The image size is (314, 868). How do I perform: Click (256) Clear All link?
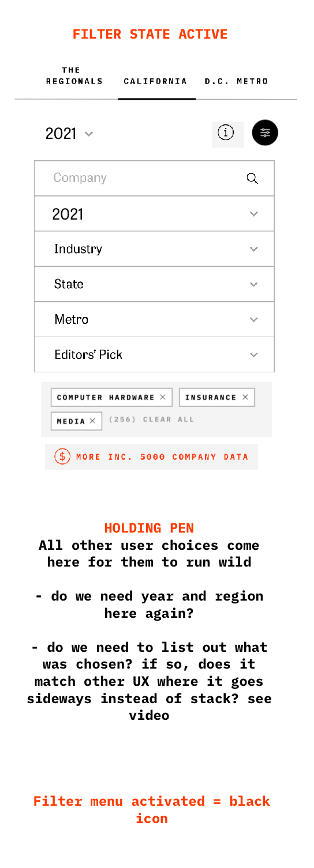pos(151,419)
